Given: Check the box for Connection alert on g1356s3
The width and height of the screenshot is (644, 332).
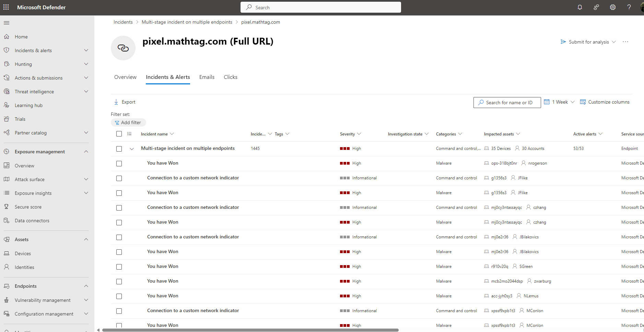Looking at the screenshot, I should (119, 178).
